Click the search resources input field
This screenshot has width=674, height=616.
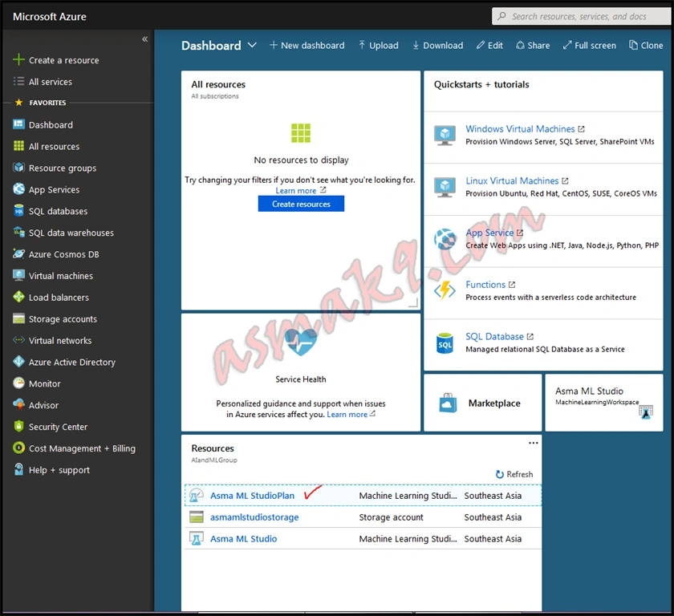(583, 16)
